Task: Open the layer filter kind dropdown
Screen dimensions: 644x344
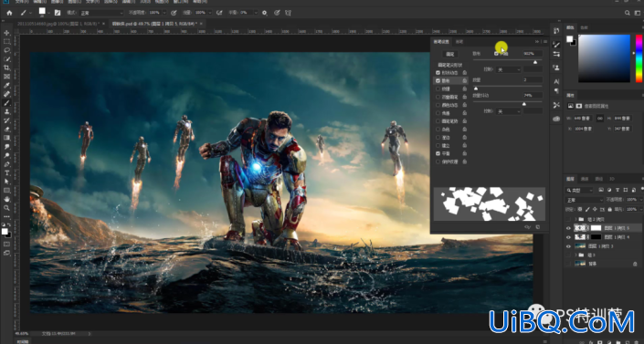Action: coord(579,190)
